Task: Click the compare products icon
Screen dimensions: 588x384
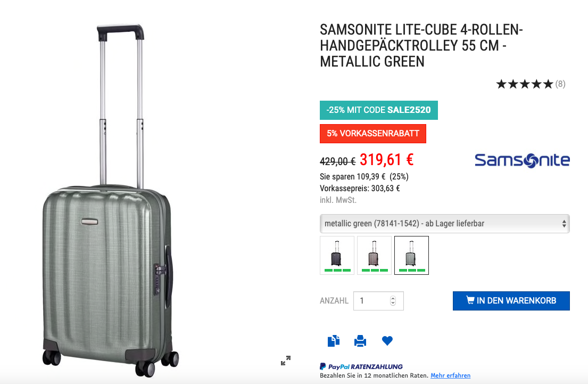Action: click(x=334, y=341)
